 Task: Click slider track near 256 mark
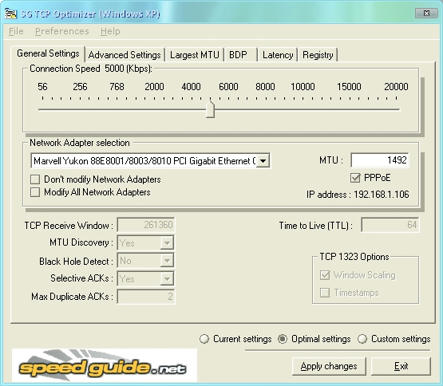click(x=80, y=109)
